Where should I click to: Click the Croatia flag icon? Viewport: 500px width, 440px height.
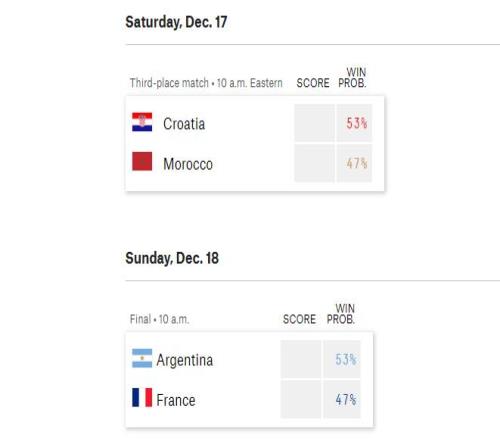142,122
